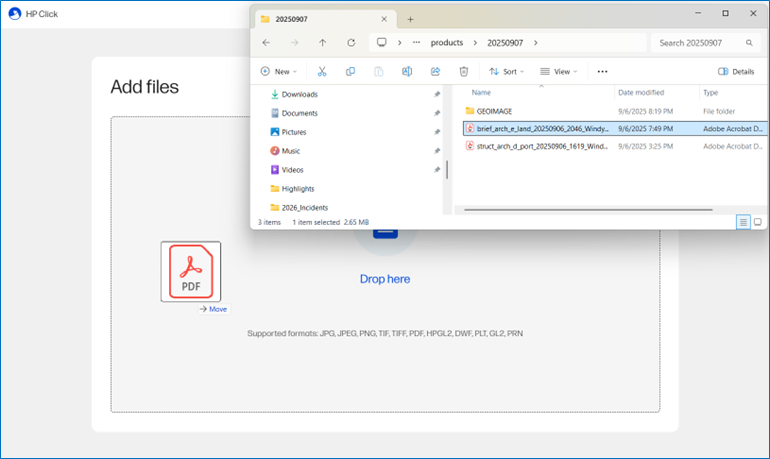Screen dimensions: 770x459
Task: Go up one folder level
Action: (x=322, y=43)
